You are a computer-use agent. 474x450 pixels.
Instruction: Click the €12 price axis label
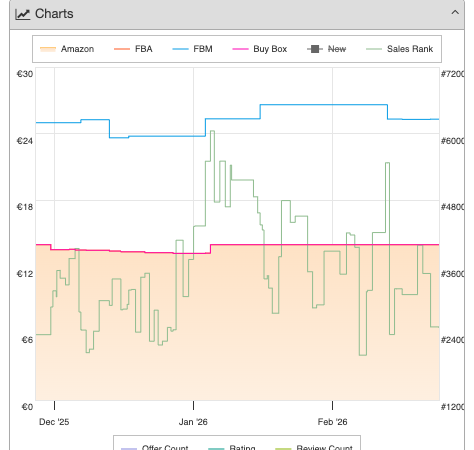click(x=25, y=274)
